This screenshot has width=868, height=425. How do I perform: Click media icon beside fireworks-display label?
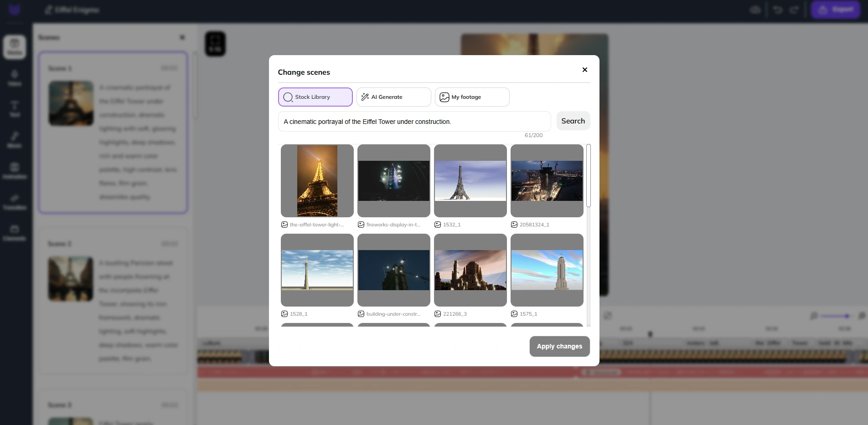point(361,225)
